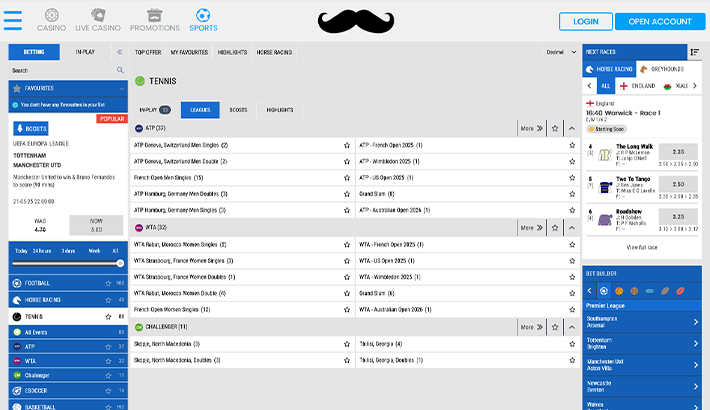Favourite the WTA league group star
The height and width of the screenshot is (410, 710).
555,227
